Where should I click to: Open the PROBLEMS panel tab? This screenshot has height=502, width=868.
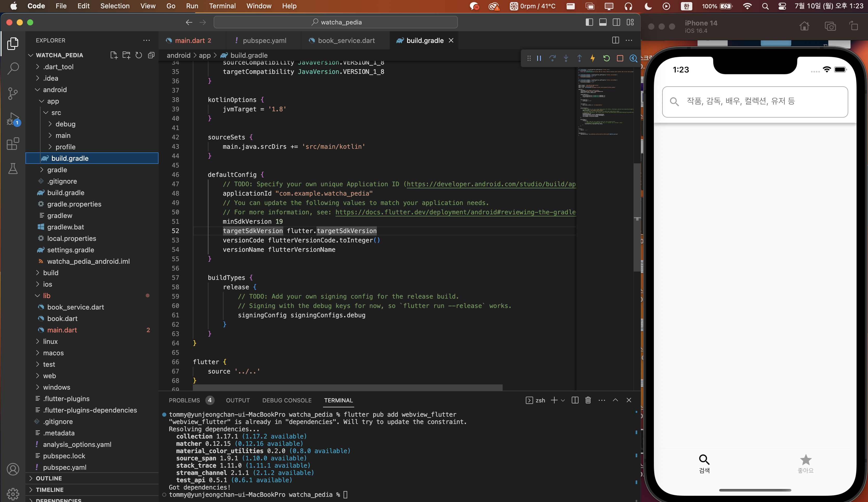[x=184, y=400]
